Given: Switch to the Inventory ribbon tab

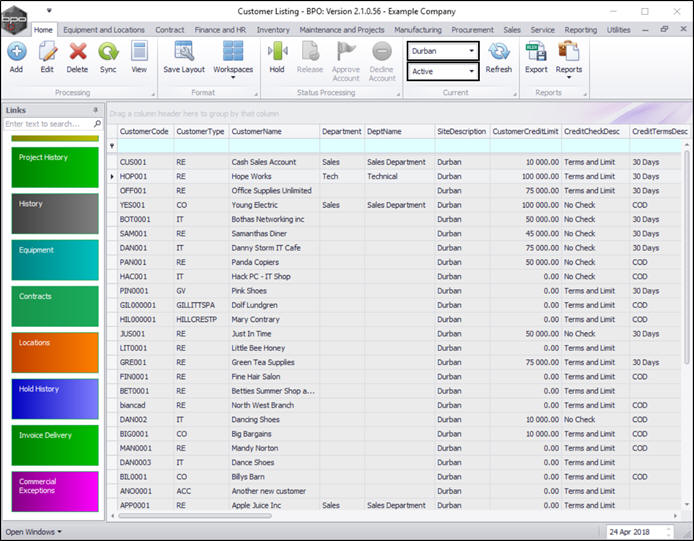Looking at the screenshot, I should 273,30.
